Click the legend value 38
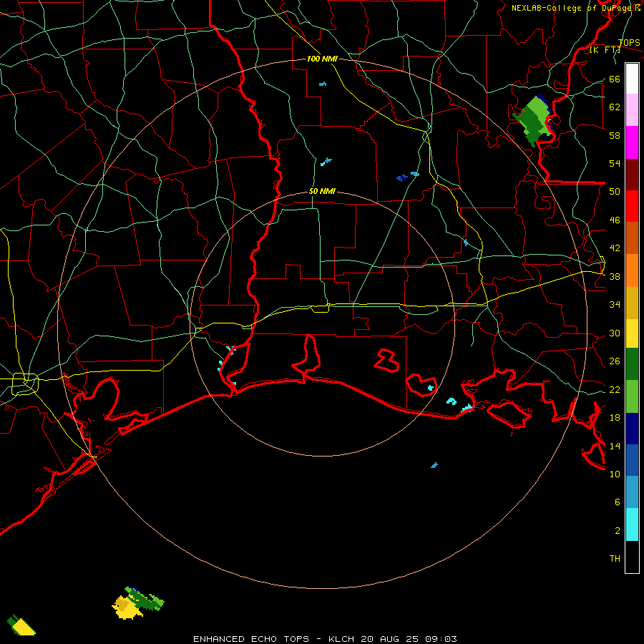 [x=615, y=276]
